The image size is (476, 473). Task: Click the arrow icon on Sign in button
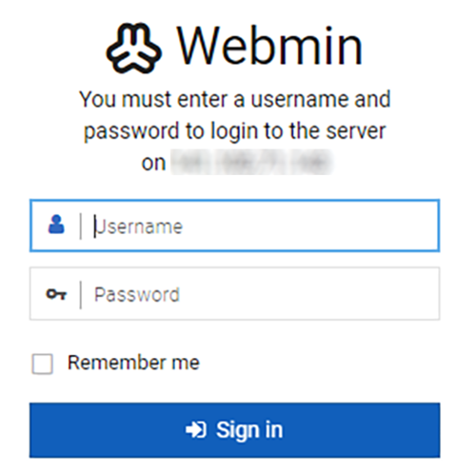[x=196, y=430]
